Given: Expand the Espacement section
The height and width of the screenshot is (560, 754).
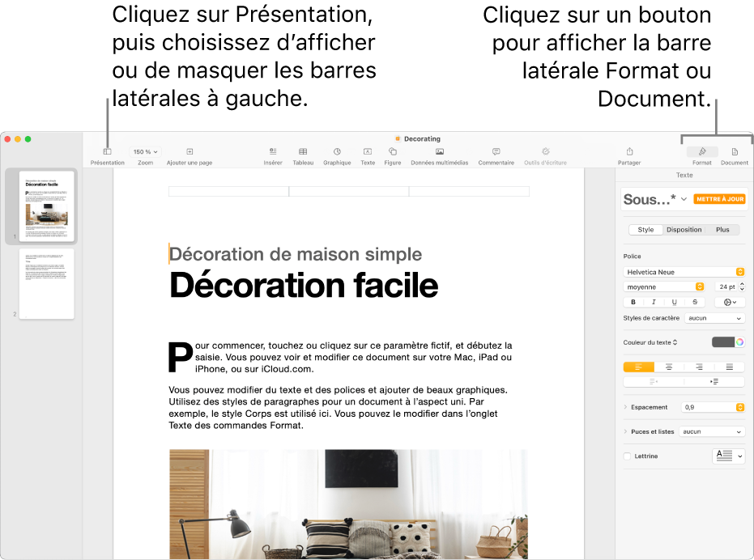Looking at the screenshot, I should (625, 407).
